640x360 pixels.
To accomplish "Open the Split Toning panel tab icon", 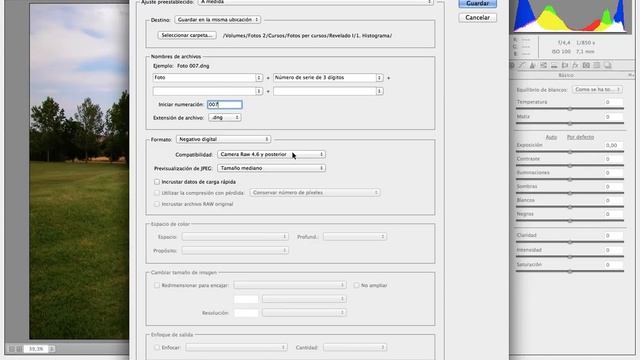I will [554, 65].
